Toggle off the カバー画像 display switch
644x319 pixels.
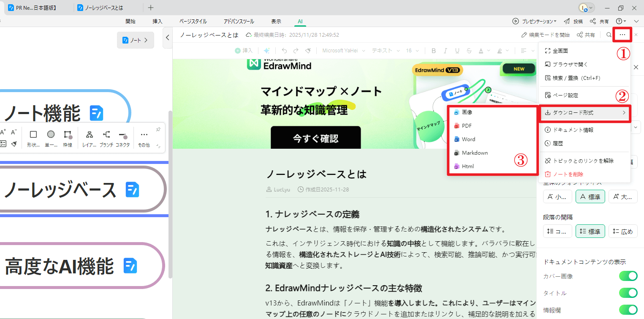click(x=628, y=276)
